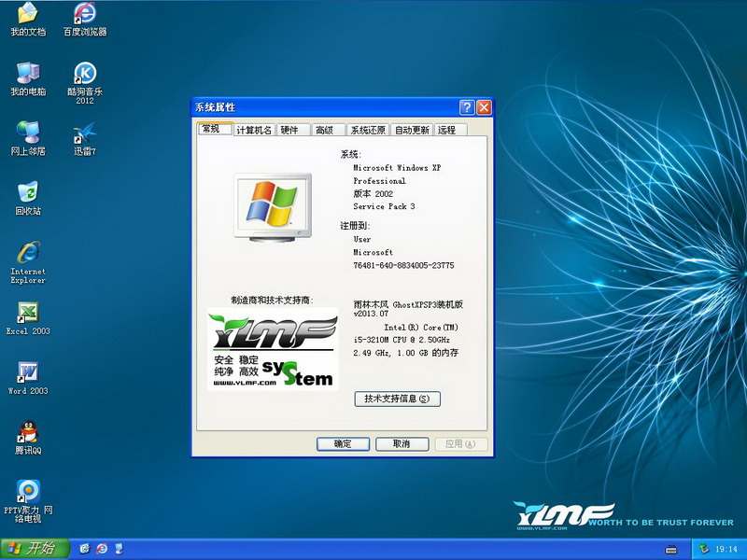Click the registered name "User"
This screenshot has width=747, height=560.
362,239
